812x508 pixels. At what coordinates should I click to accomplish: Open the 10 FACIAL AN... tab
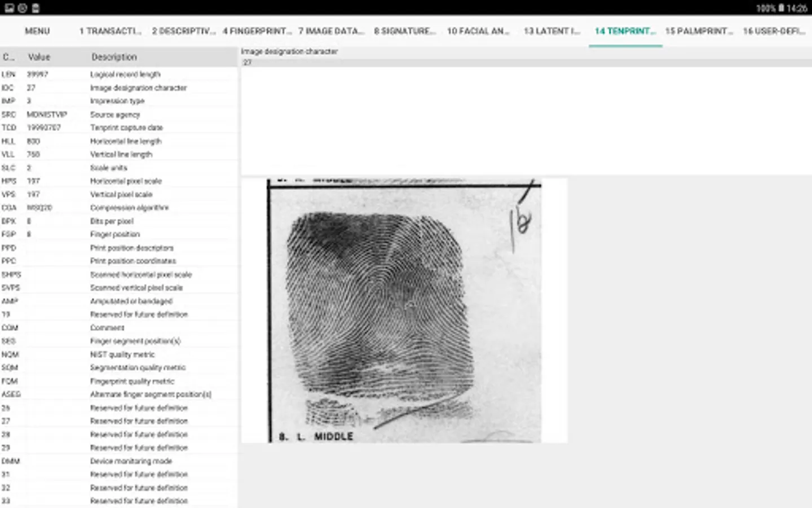[478, 31]
